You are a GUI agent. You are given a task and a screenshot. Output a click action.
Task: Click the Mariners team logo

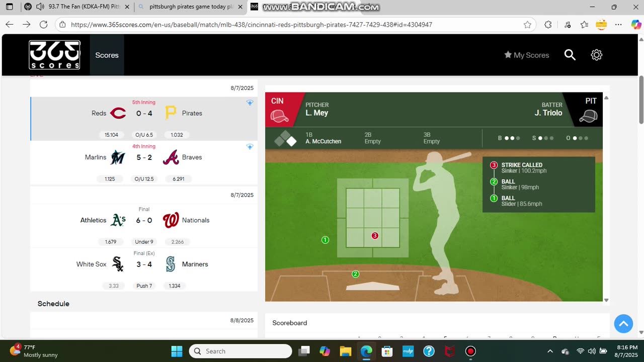click(x=171, y=264)
